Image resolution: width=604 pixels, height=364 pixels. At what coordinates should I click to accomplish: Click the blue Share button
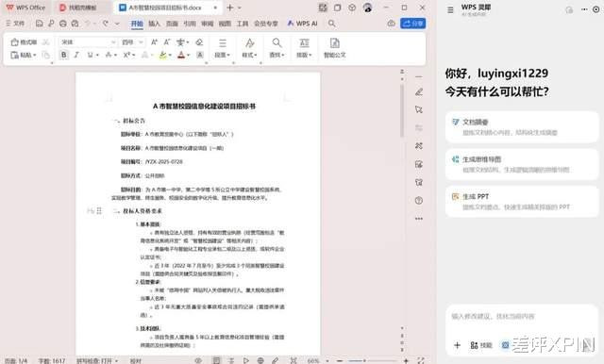(x=413, y=24)
